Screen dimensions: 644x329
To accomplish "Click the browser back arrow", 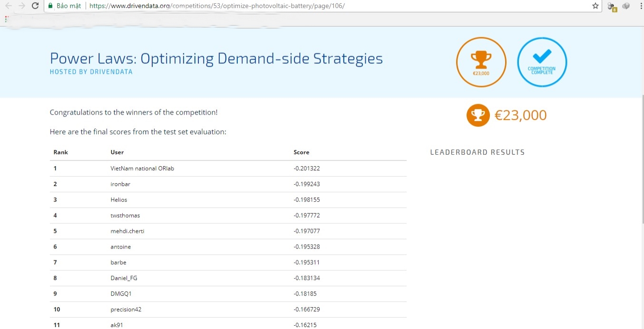I will [x=8, y=6].
